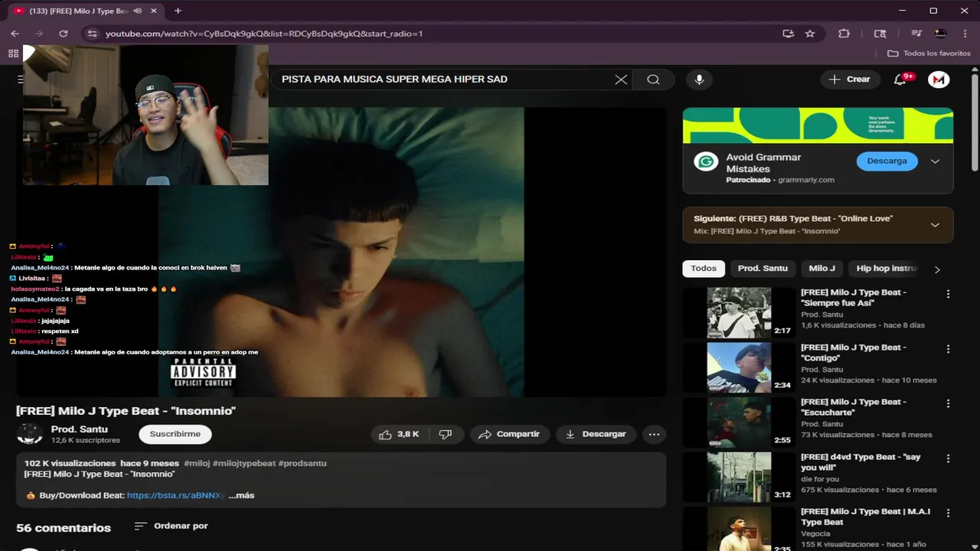
Task: Select the "Prod. Santu" filter chip
Action: (x=763, y=269)
